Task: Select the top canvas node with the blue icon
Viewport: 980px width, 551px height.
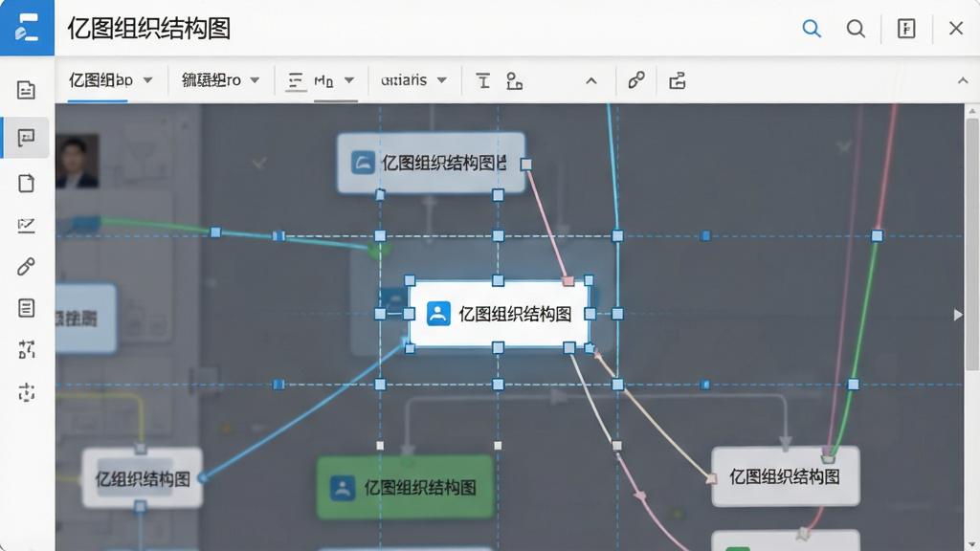Action: click(x=432, y=163)
